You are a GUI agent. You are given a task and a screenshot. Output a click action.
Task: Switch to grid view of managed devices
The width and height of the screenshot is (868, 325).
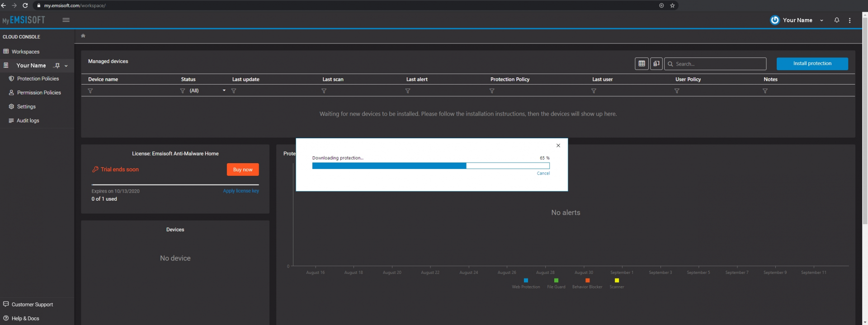(x=642, y=64)
